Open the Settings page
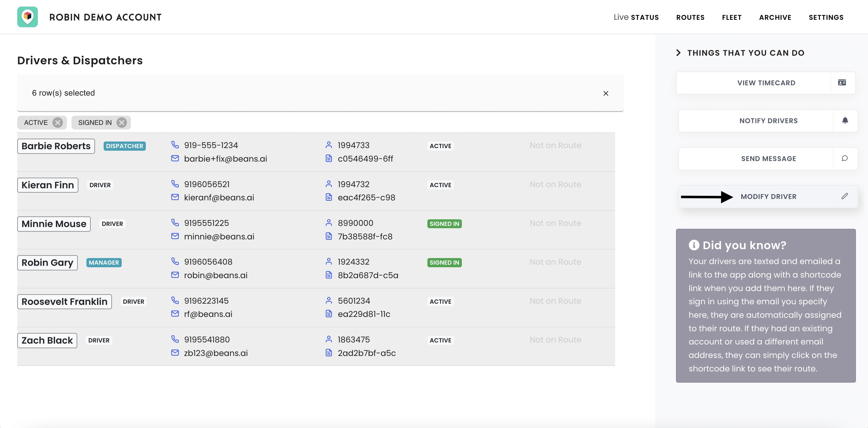 tap(826, 17)
